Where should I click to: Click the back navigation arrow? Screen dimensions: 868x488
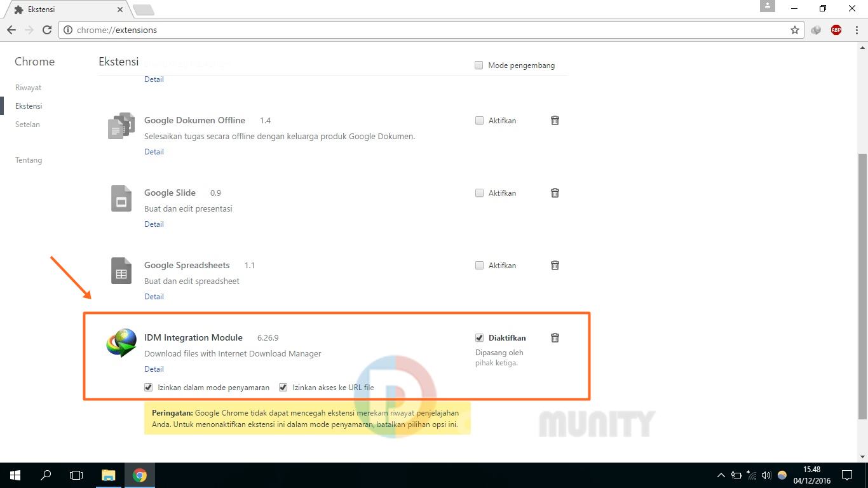[x=11, y=30]
